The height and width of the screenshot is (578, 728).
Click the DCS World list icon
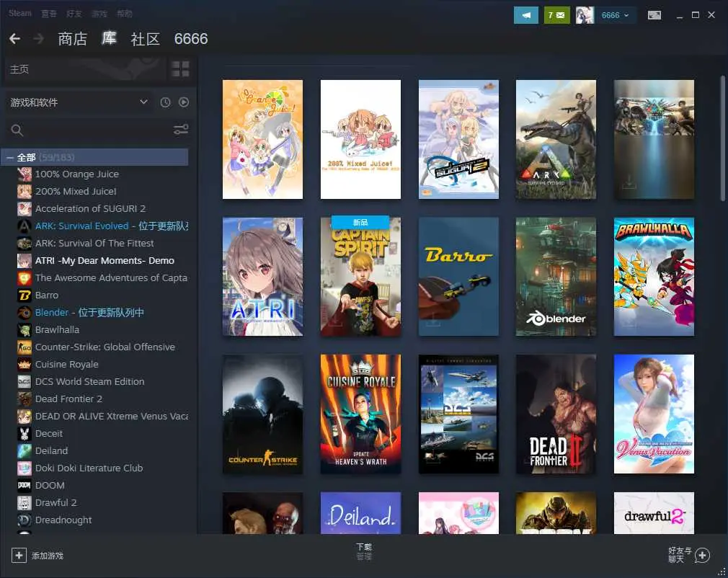pyautogui.click(x=25, y=382)
